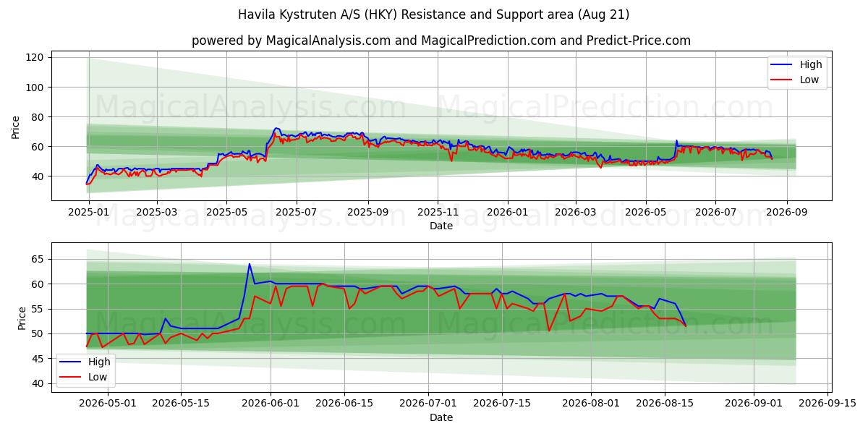Click the '2026-03' tick on top chart

click(x=576, y=213)
